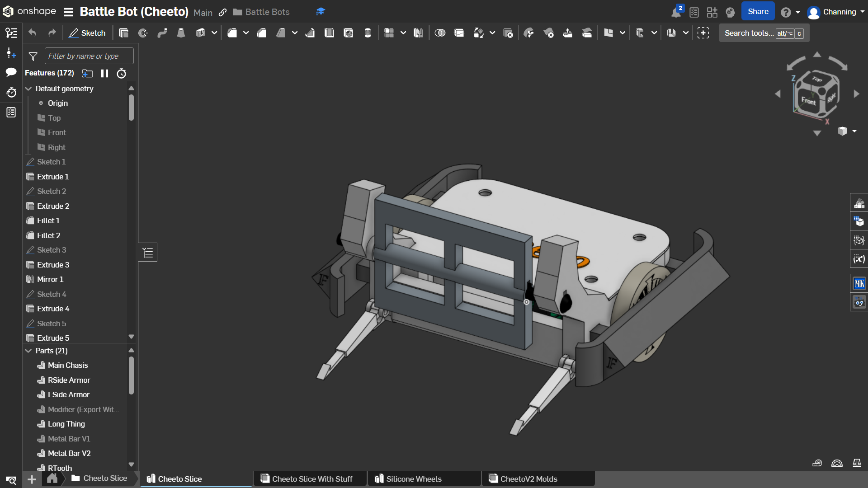This screenshot has height=488, width=868.
Task: Select the Delete part tool
Action: [508, 33]
